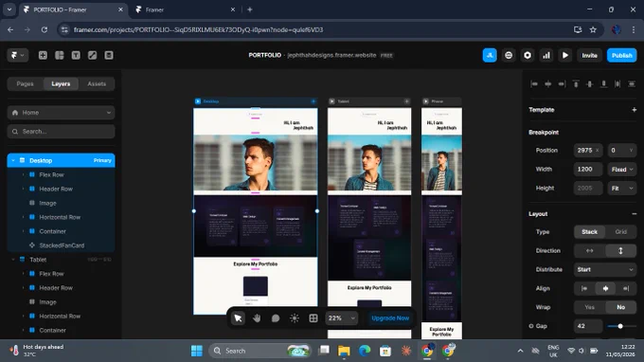This screenshot has width=644, height=362.
Task: Open File Explorer from taskbar
Action: pyautogui.click(x=344, y=351)
